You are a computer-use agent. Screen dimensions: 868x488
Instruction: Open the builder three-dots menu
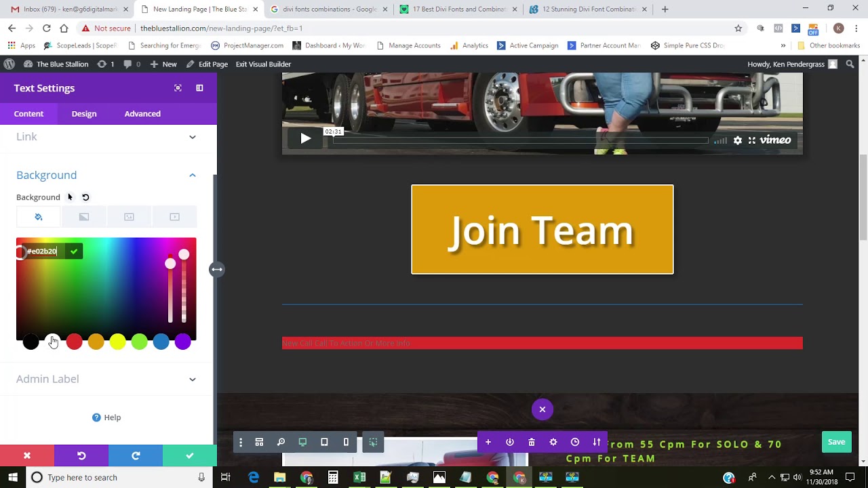point(240,442)
